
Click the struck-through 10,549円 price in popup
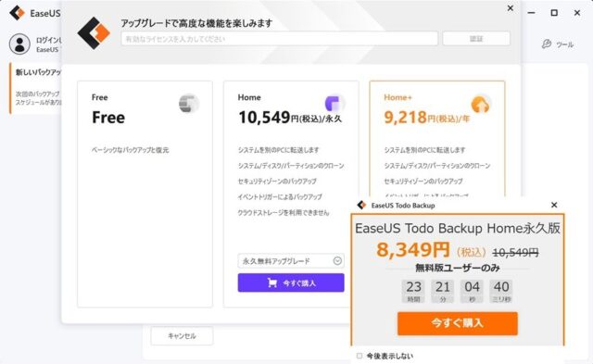(x=515, y=252)
